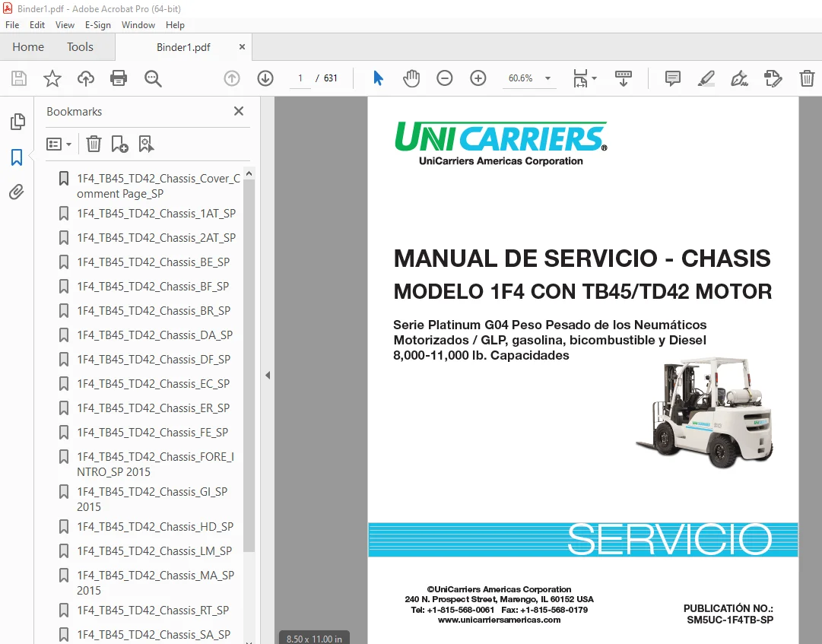Open bookmark 1F4_TB45_TD42_Chassis_2AT_SP
Viewport: 822px width, 644px height.
point(156,238)
